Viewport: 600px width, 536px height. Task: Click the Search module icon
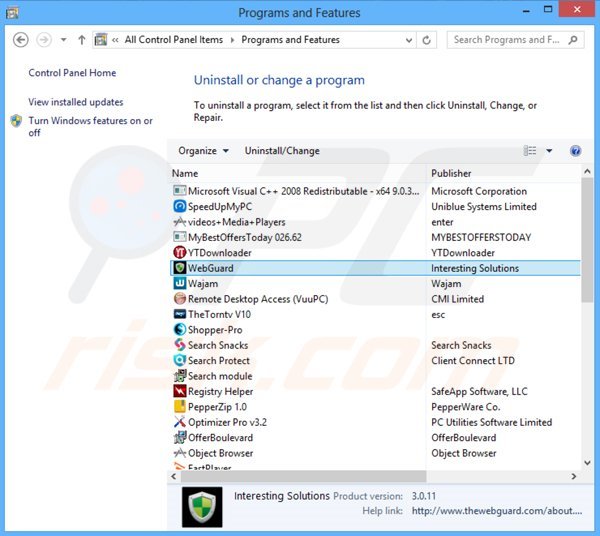point(179,376)
